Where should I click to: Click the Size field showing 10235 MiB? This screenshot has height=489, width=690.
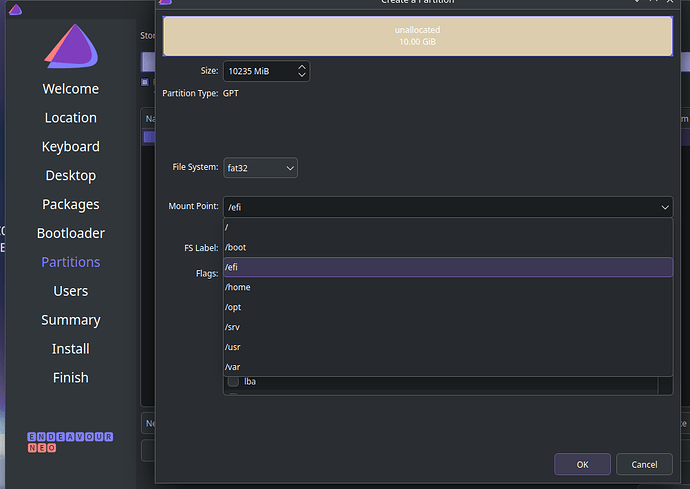click(x=266, y=71)
